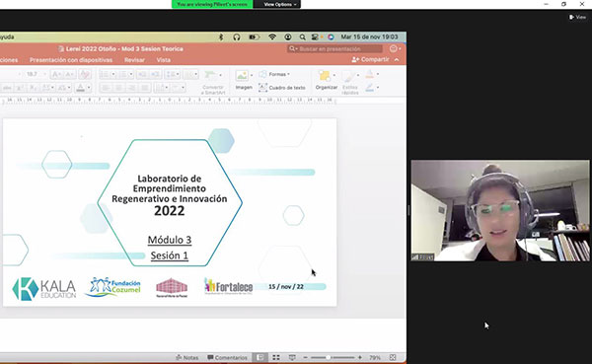Viewport: 592px width, 364px height.
Task: Click the fit slide to window icon
Action: [x=393, y=357]
